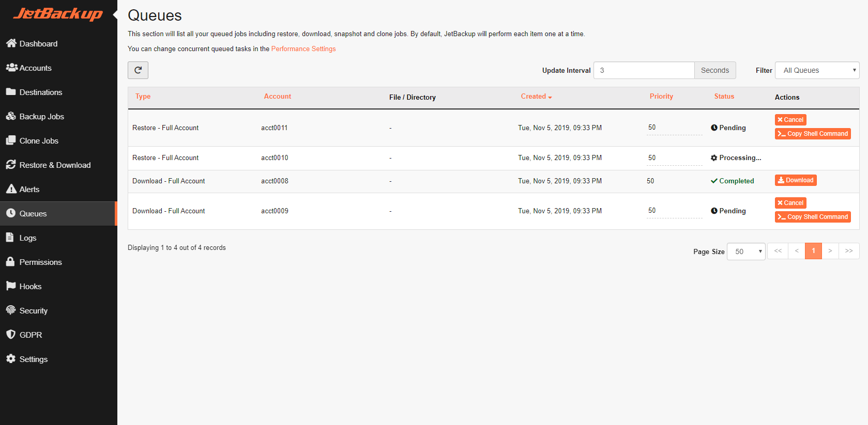Click the GDPR shield icon

[11, 335]
